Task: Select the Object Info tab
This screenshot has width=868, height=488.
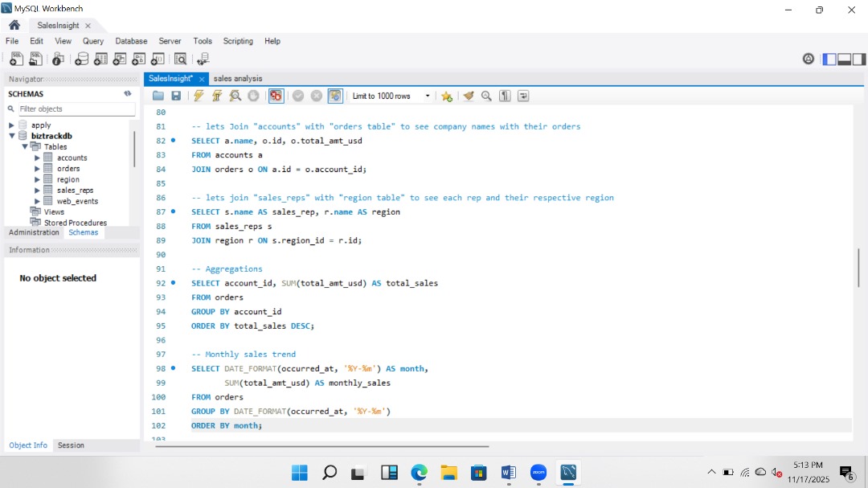Action: 28,445
